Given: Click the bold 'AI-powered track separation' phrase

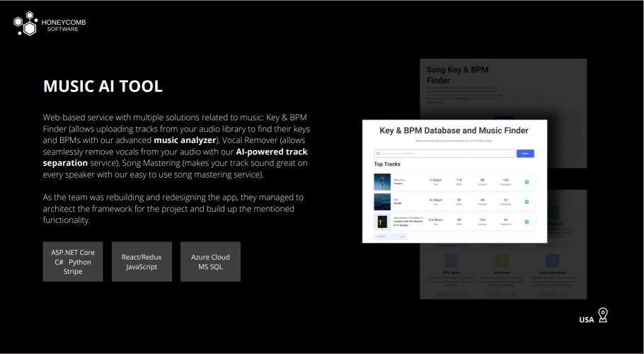Looking at the screenshot, I should 176,157.
